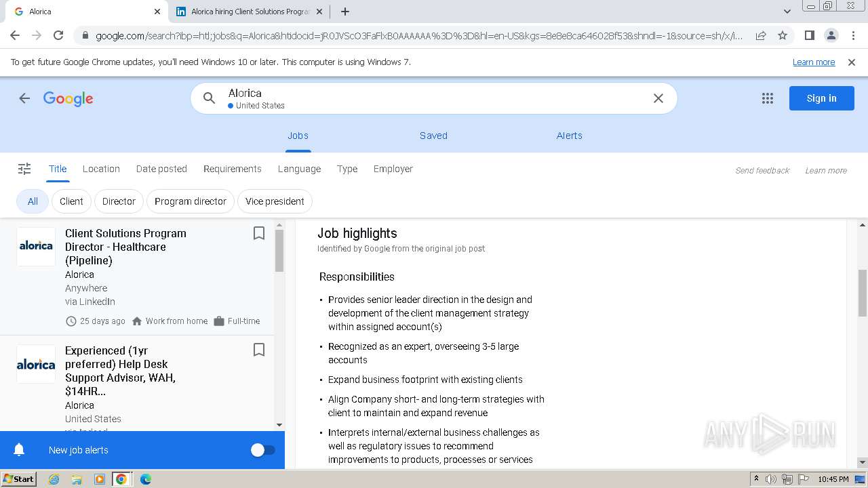This screenshot has width=868, height=488.
Task: Select the Title filter
Action: (x=58, y=169)
